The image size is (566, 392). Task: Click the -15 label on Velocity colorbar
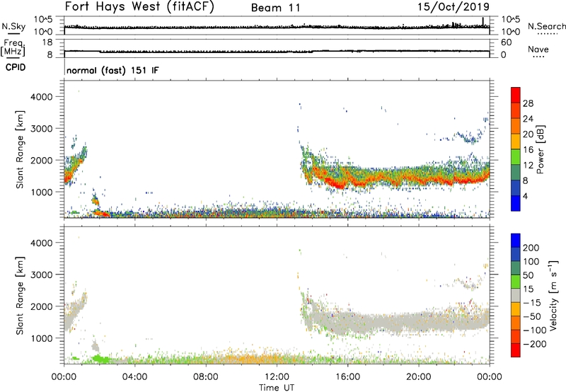[x=532, y=302]
